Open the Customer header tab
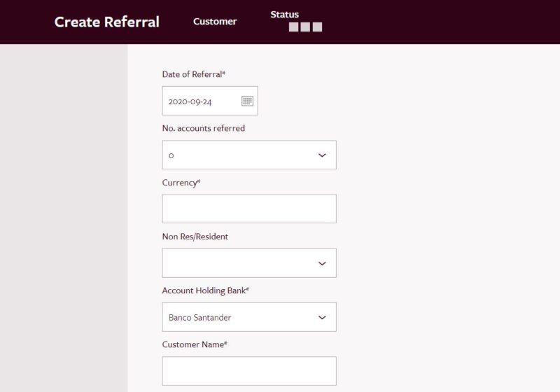560x392 pixels. click(x=215, y=22)
